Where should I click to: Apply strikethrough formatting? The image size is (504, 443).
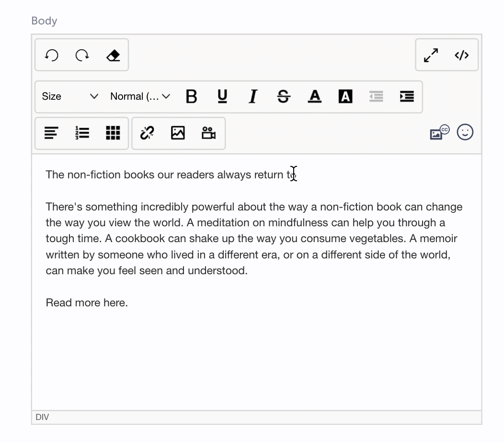pyautogui.click(x=284, y=96)
